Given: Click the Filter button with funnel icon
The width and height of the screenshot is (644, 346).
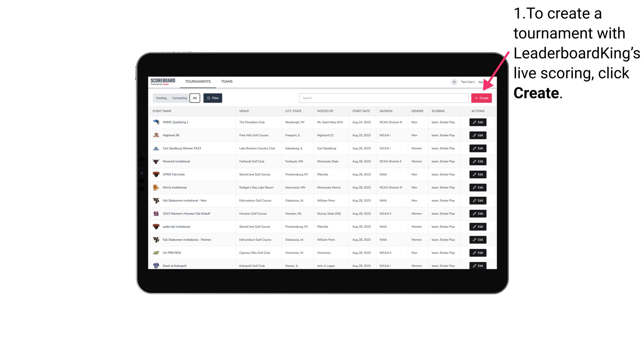Looking at the screenshot, I should click(213, 98).
